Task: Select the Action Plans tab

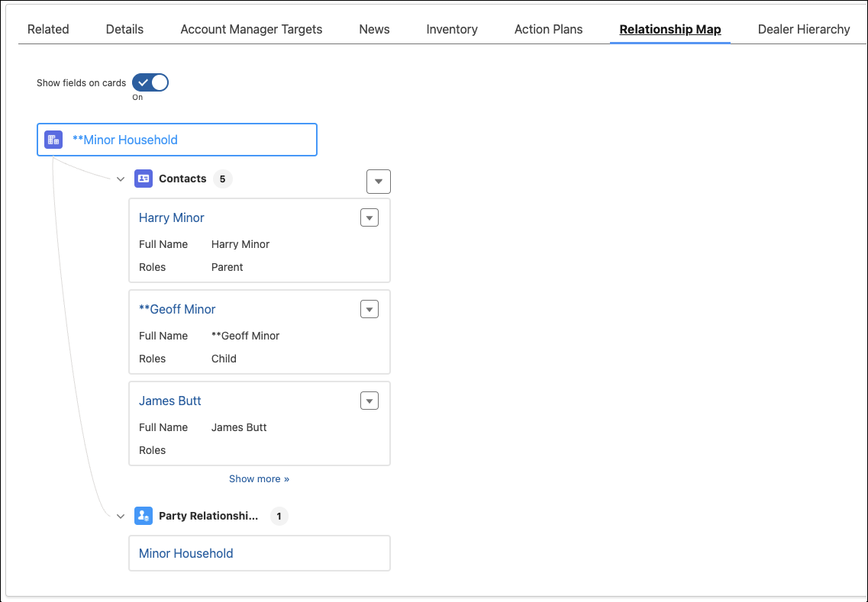Action: pos(549,29)
